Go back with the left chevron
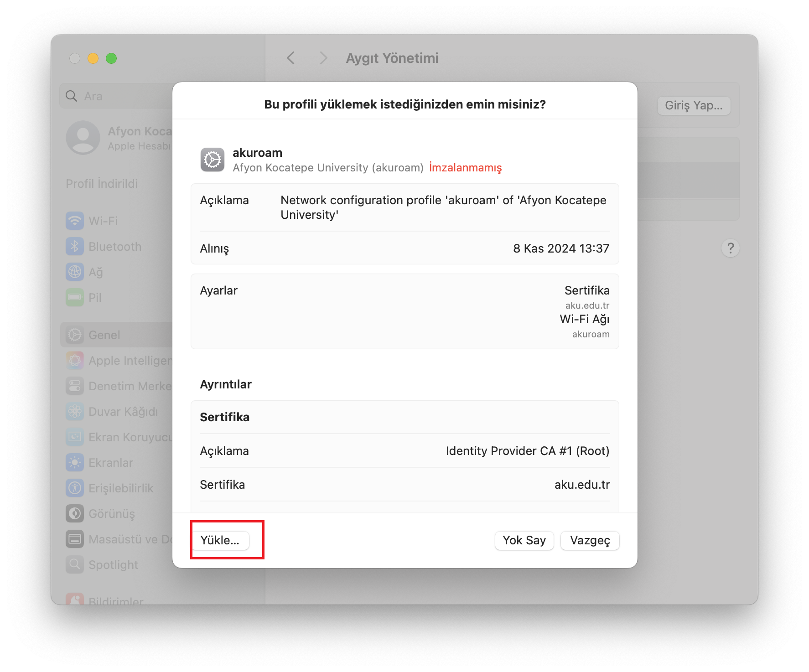809x672 pixels. (x=291, y=58)
